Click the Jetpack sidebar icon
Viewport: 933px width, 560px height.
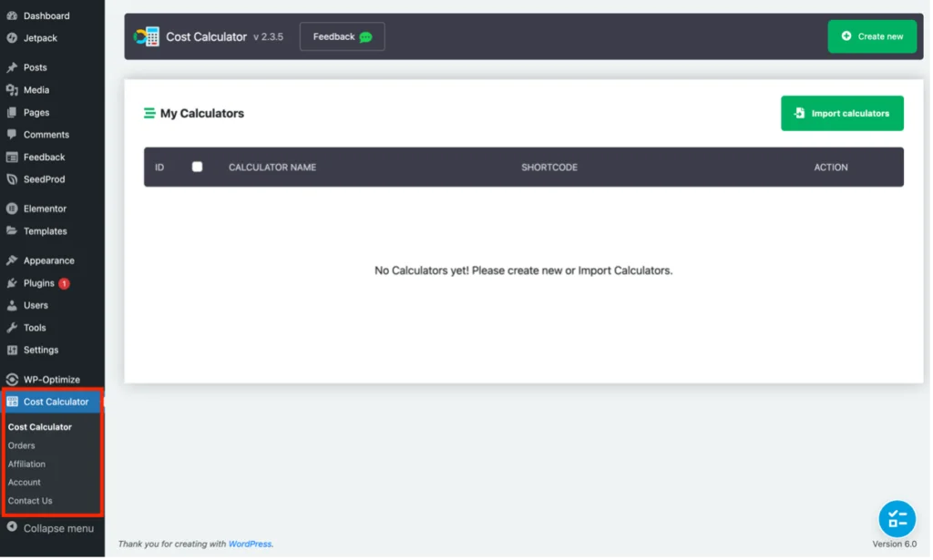[x=12, y=38]
